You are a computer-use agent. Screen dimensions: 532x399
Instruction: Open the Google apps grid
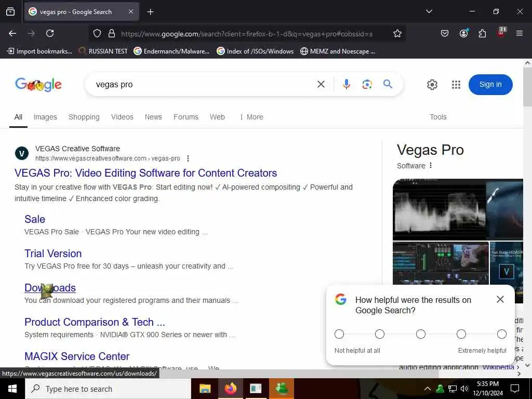pyautogui.click(x=456, y=85)
